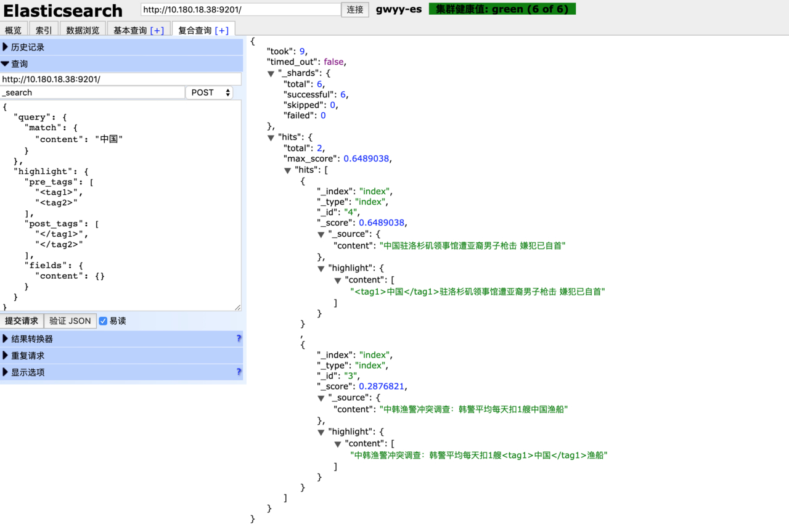Click the query editor resize grip
The width and height of the screenshot is (789, 532).
[x=237, y=306]
